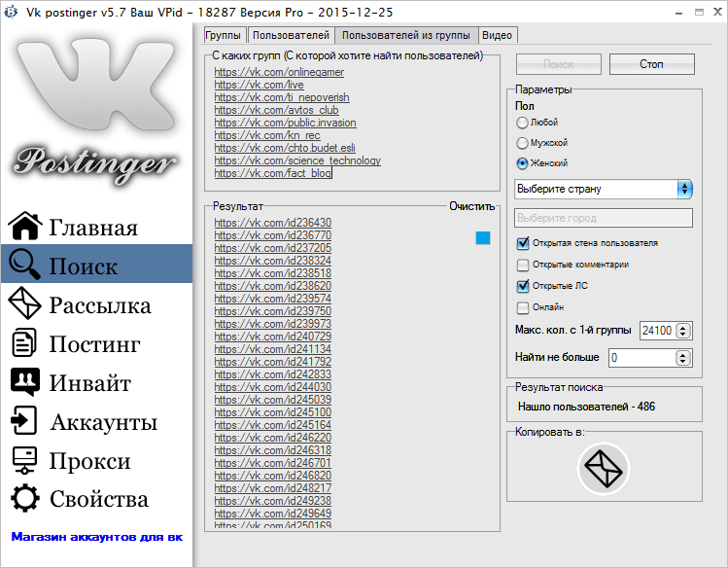Switch to the Группы tab
Viewport: 728px width, 568px height.
coord(224,35)
